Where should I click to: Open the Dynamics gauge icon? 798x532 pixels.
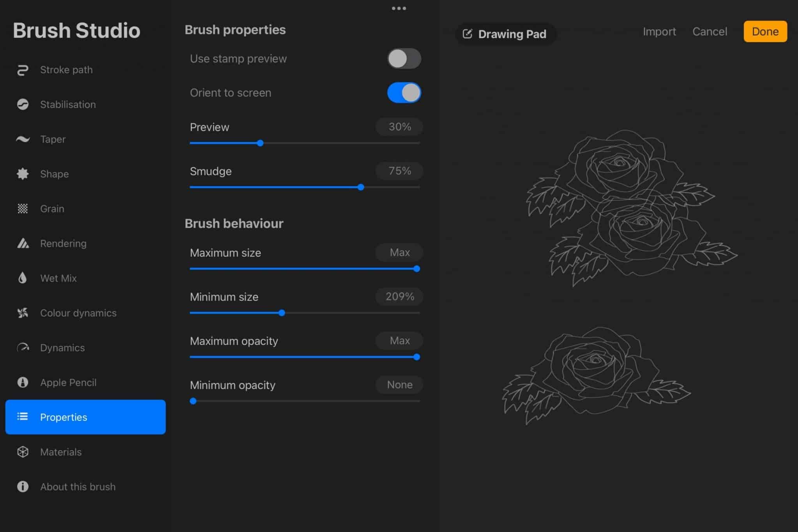[23, 348]
